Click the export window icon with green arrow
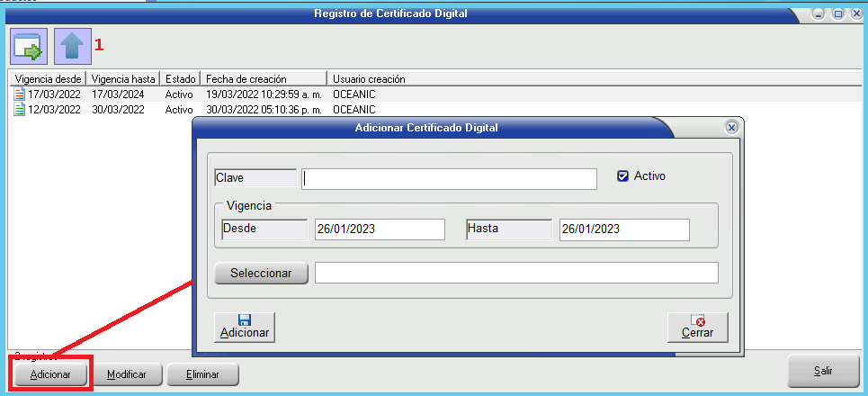 pos(28,46)
